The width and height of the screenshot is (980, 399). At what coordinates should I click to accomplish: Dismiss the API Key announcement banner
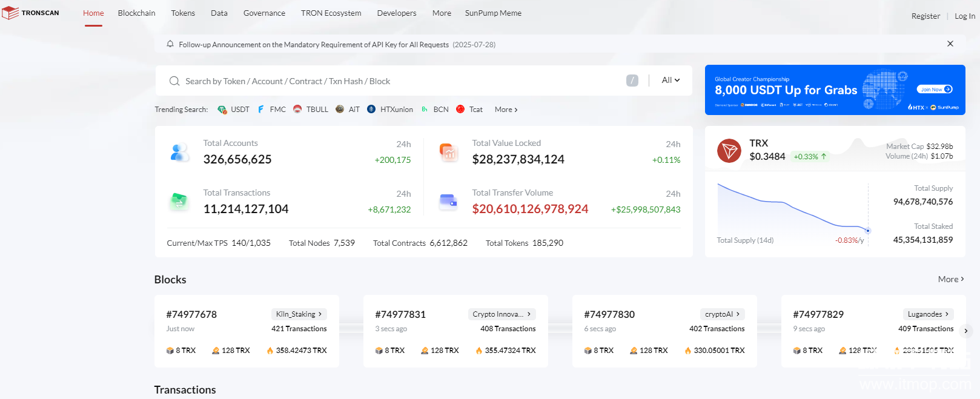(950, 44)
